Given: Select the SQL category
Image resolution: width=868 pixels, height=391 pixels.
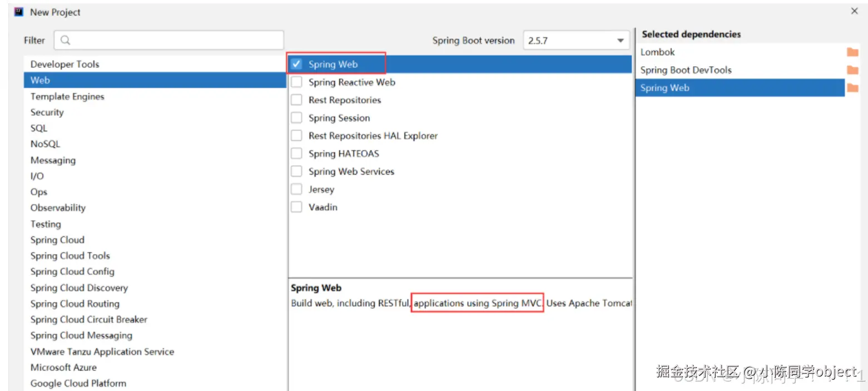Looking at the screenshot, I should [155, 128].
